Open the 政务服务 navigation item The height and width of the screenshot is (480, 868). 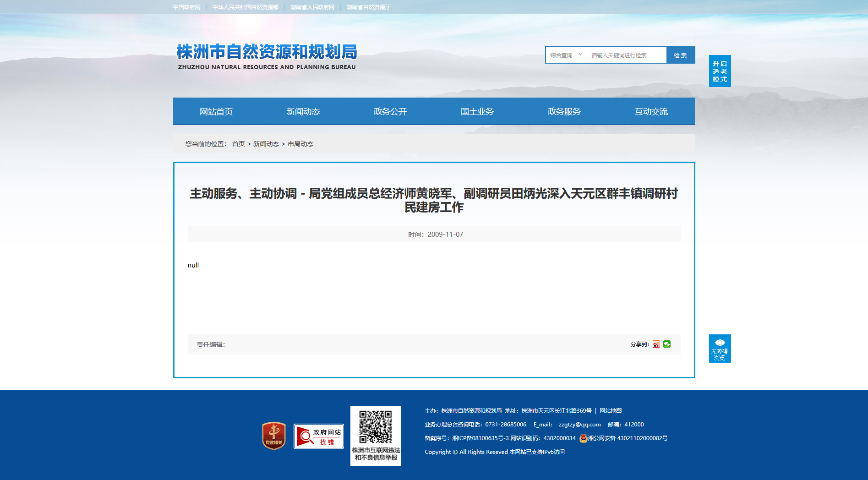564,111
